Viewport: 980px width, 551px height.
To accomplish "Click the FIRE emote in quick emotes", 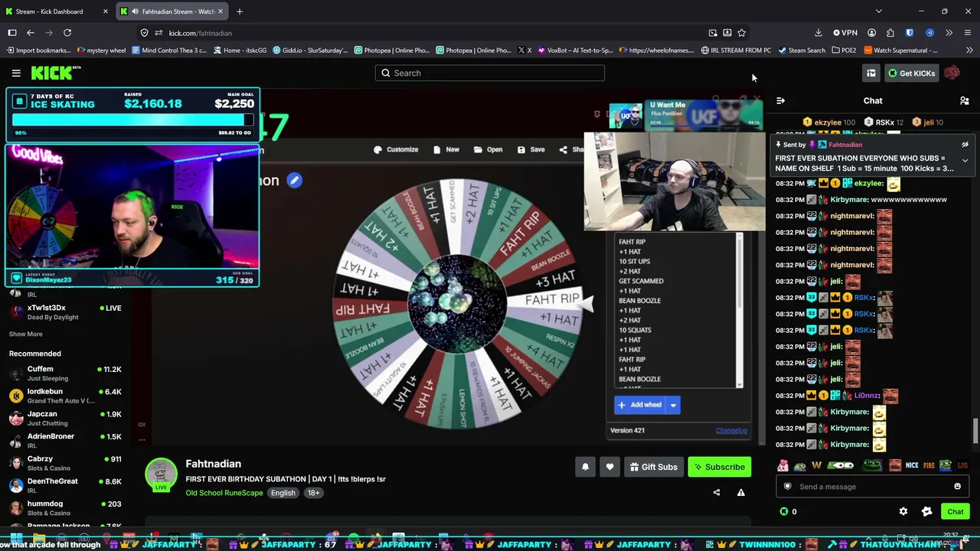I will 929,465.
